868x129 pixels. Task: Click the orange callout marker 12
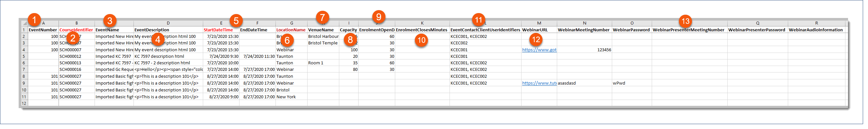[536, 40]
